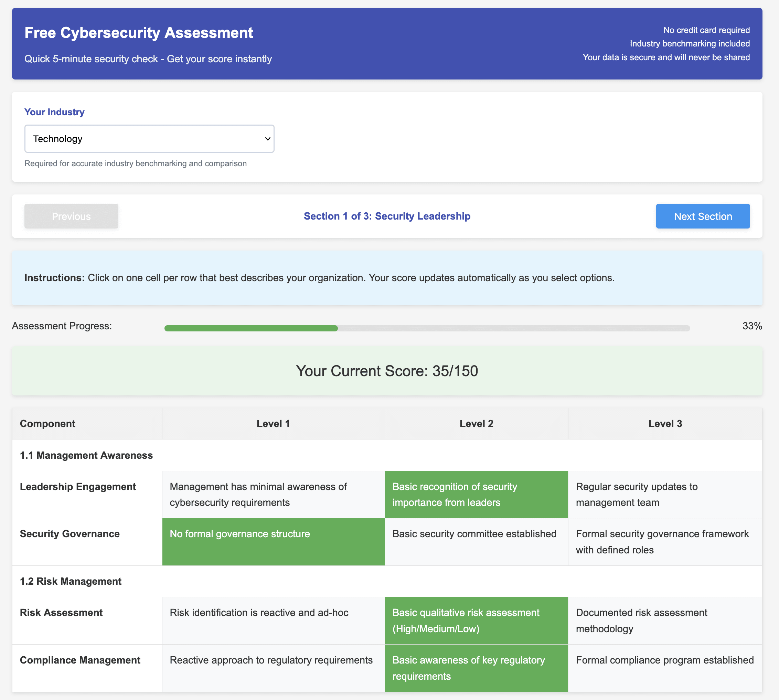This screenshot has height=700, width=779.
Task: Select 'Regular security updates to management team'
Action: [x=665, y=495]
